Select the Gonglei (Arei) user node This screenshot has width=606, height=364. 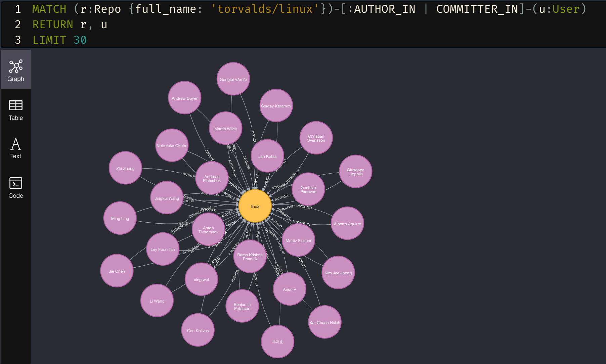coord(233,79)
